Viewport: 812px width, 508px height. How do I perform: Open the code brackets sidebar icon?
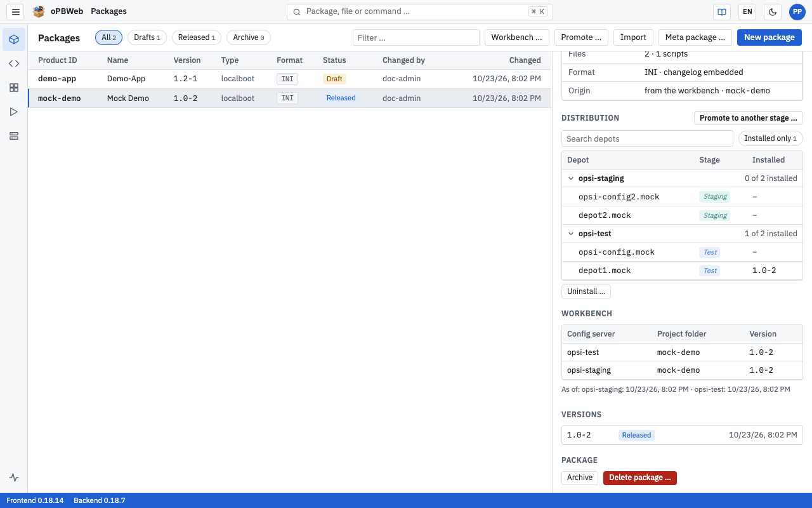(x=14, y=63)
